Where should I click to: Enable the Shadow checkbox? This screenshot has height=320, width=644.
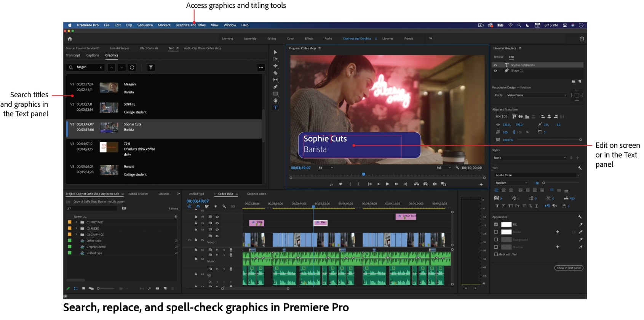pos(496,247)
